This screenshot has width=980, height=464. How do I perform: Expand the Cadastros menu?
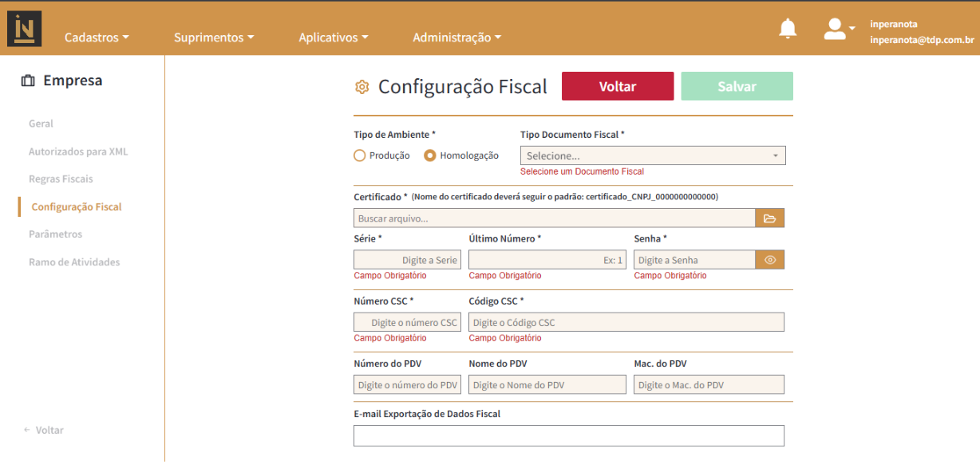[x=97, y=37]
